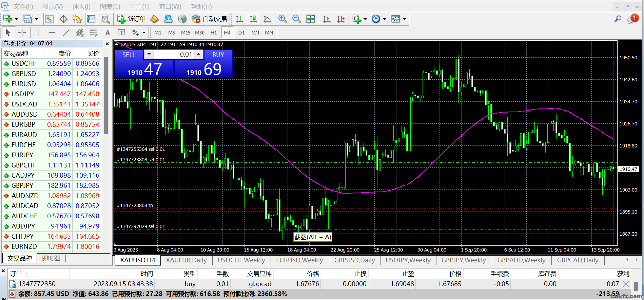Viewport: 644px width, 300px height.
Task: Collapse the one-click trading panel triangle
Action: (x=117, y=44)
